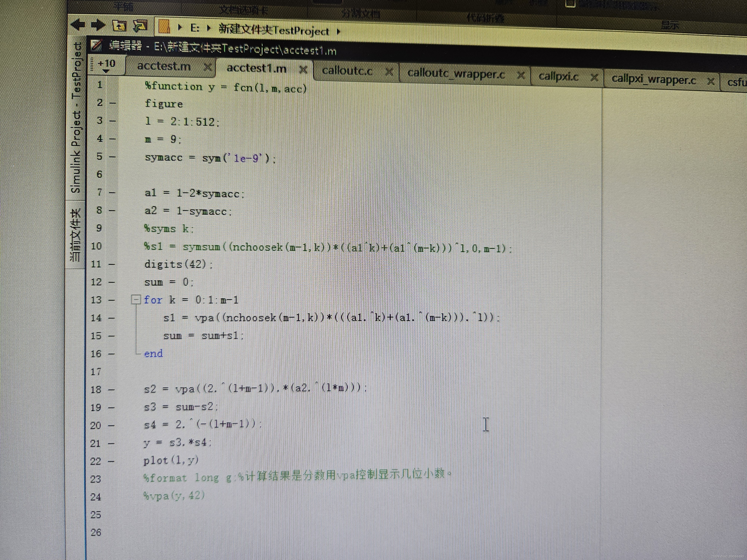Screen dimensions: 747x560
Task: Close the acctest.m tab
Action: [208, 67]
